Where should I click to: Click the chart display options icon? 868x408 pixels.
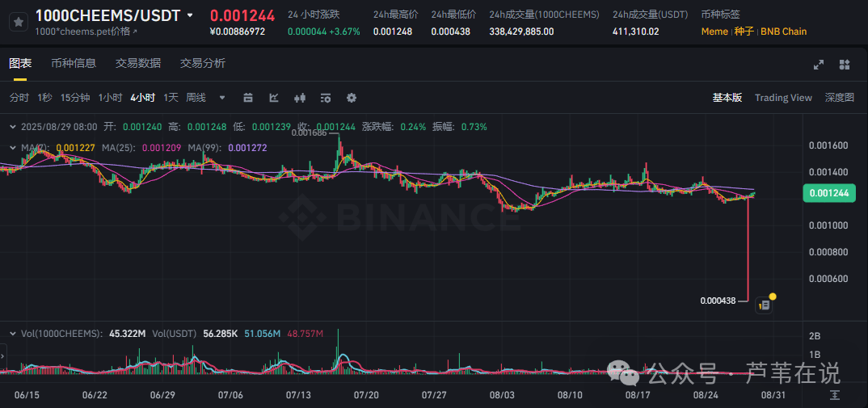326,98
